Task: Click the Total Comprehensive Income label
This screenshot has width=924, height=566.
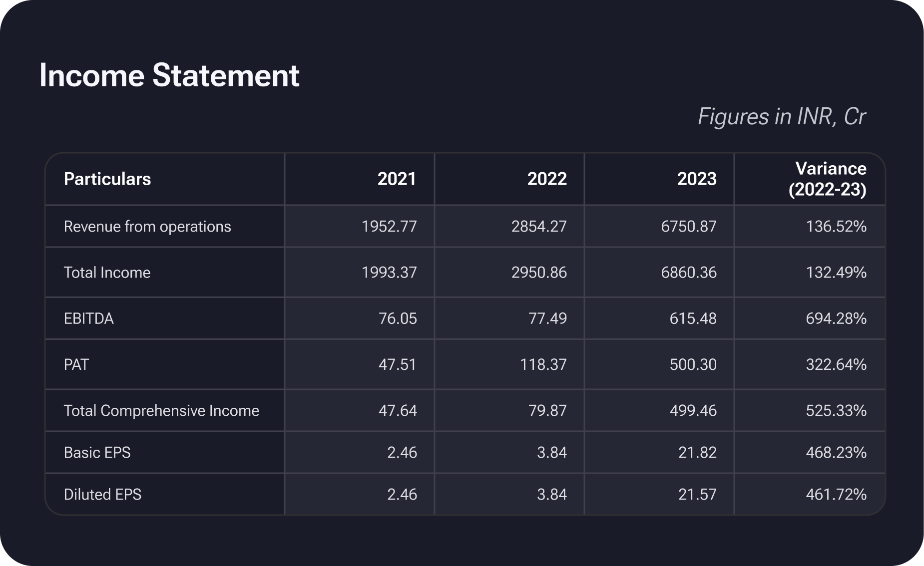Action: 161,411
